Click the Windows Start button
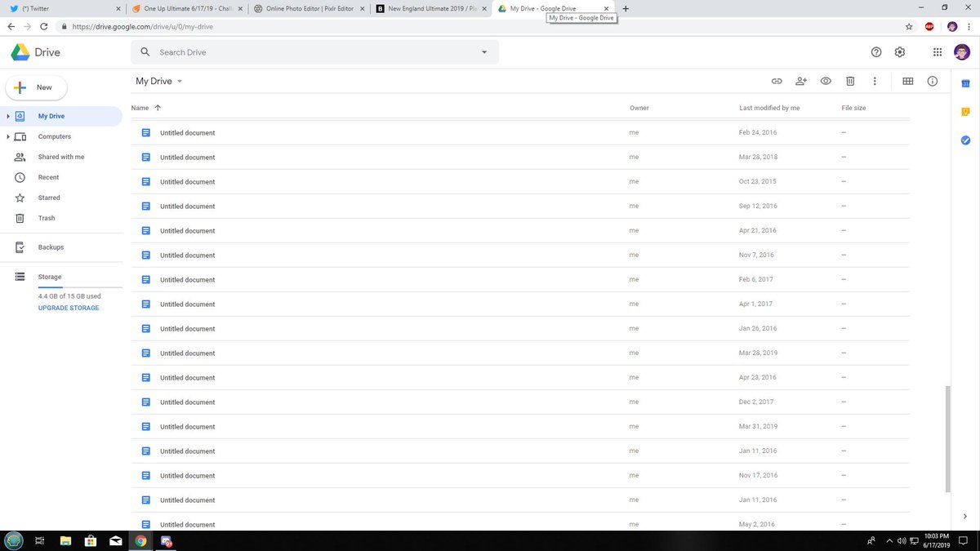Image resolution: width=980 pixels, height=551 pixels. click(13, 540)
